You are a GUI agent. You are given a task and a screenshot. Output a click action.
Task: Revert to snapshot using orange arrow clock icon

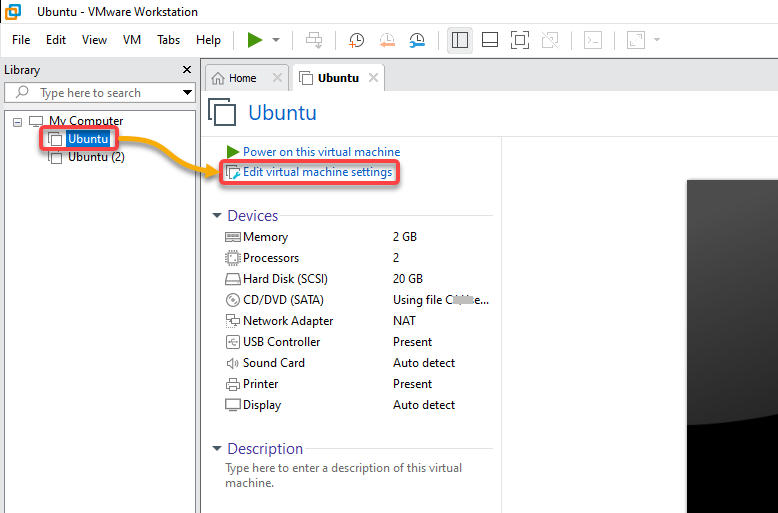click(387, 40)
